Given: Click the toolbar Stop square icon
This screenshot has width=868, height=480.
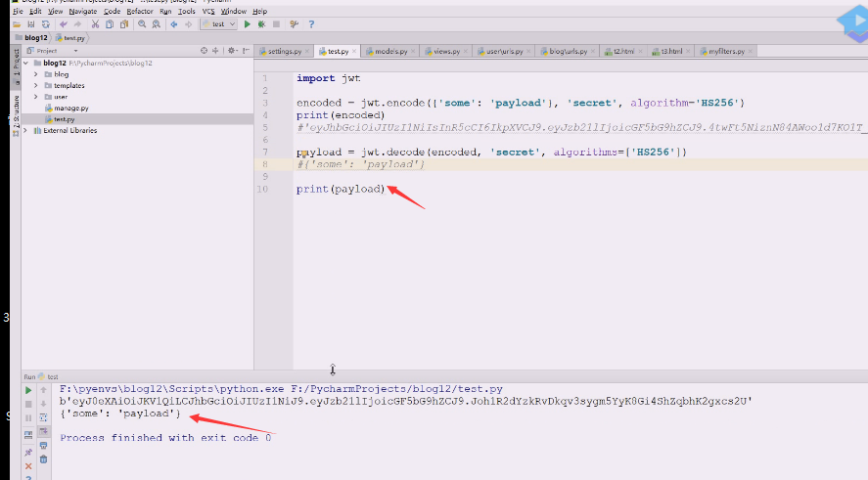Looking at the screenshot, I should point(276,24).
